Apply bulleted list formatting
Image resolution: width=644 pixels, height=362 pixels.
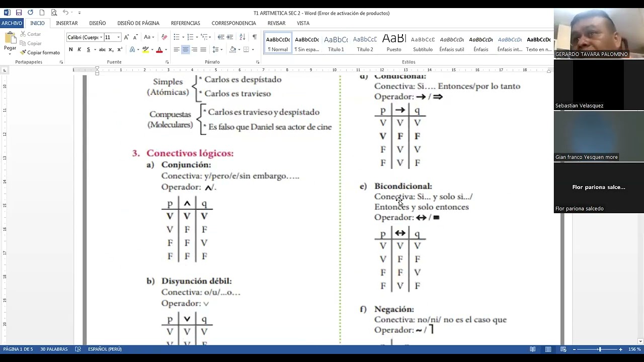176,37
